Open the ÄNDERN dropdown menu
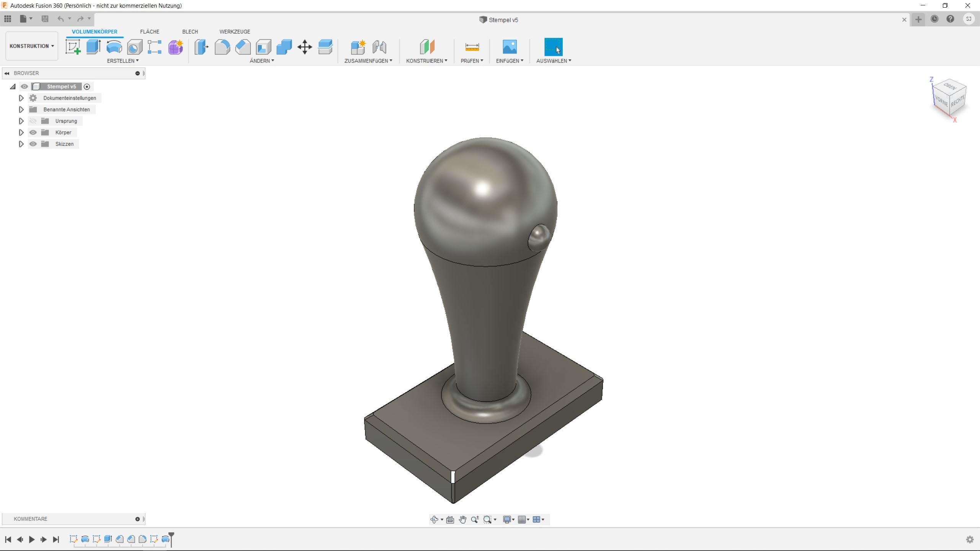Screen dimensions: 980x551 pyautogui.click(x=262, y=61)
